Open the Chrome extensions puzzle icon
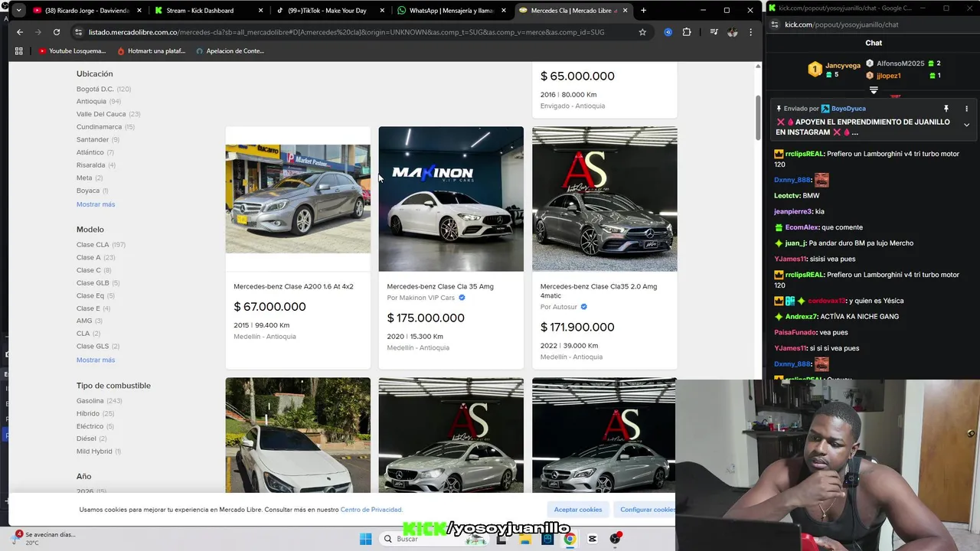The height and width of the screenshot is (551, 980). [x=687, y=32]
